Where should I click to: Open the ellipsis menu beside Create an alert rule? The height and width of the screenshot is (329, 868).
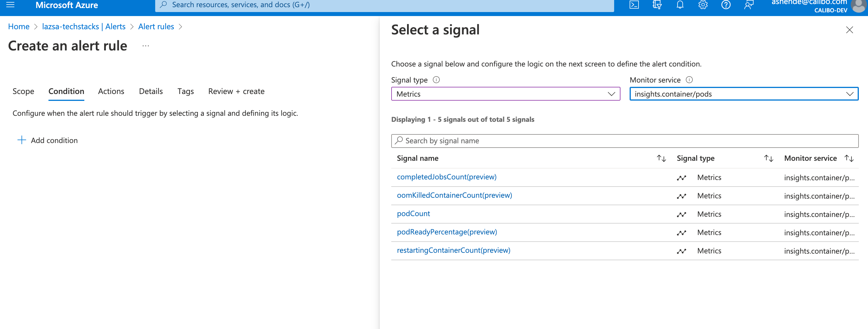(145, 46)
